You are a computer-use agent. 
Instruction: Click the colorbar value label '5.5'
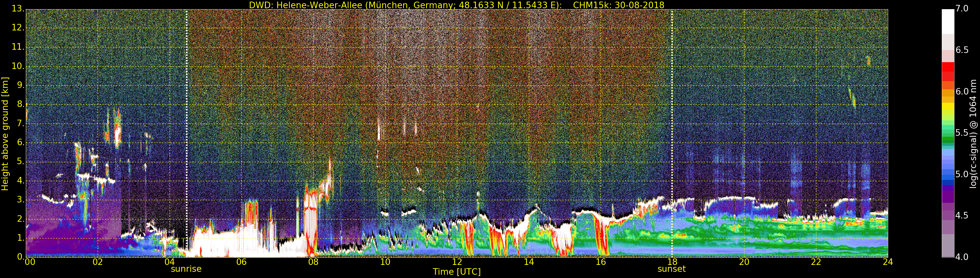click(x=962, y=132)
